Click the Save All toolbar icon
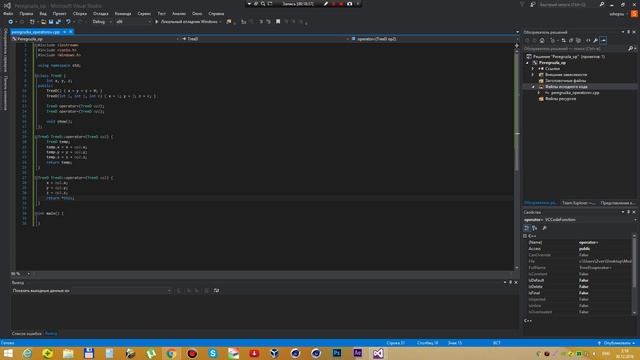The image size is (640, 360). [x=58, y=22]
